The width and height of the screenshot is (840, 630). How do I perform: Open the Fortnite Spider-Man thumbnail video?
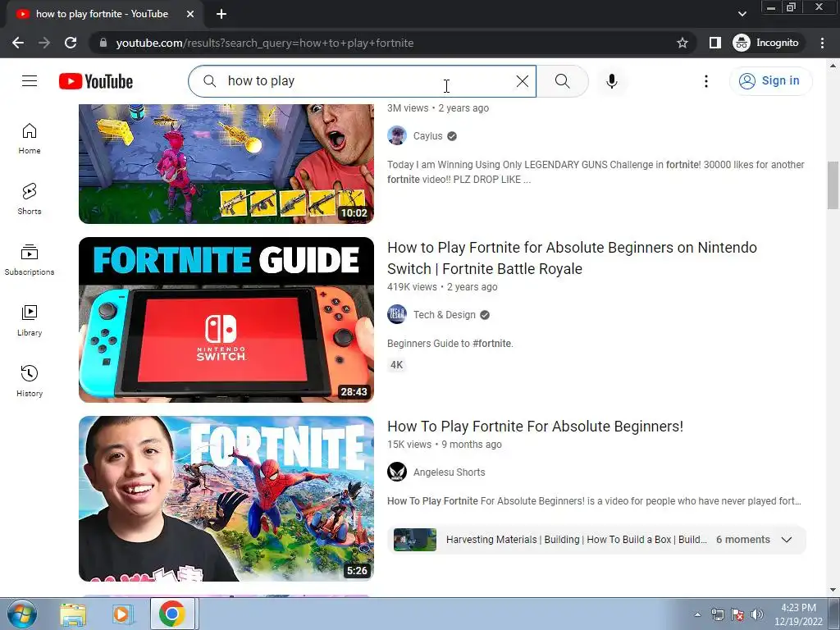(x=226, y=499)
